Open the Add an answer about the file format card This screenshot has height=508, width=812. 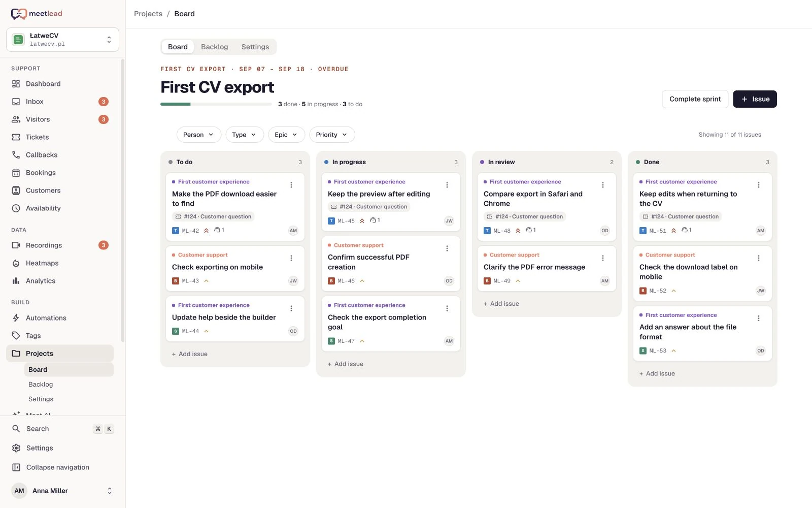pyautogui.click(x=702, y=333)
